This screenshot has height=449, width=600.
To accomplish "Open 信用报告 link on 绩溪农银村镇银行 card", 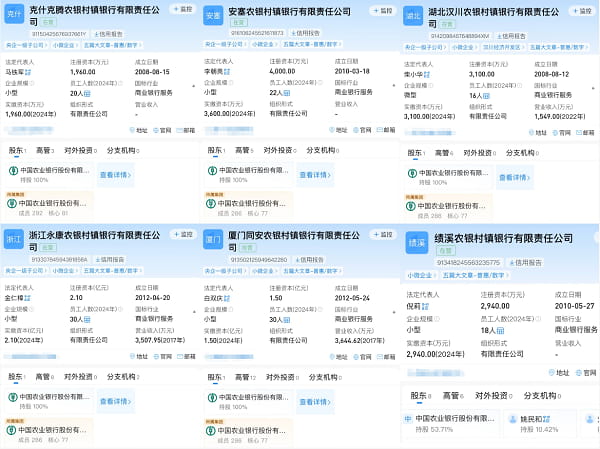I will (525, 263).
